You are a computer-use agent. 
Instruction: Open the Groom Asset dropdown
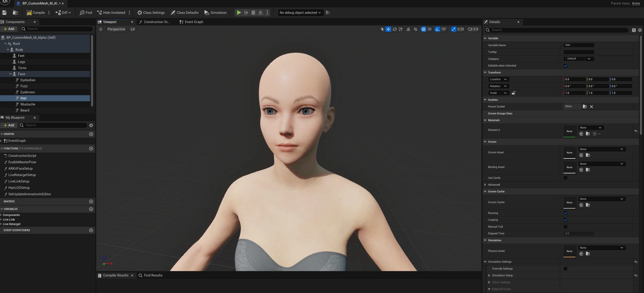pyautogui.click(x=602, y=149)
